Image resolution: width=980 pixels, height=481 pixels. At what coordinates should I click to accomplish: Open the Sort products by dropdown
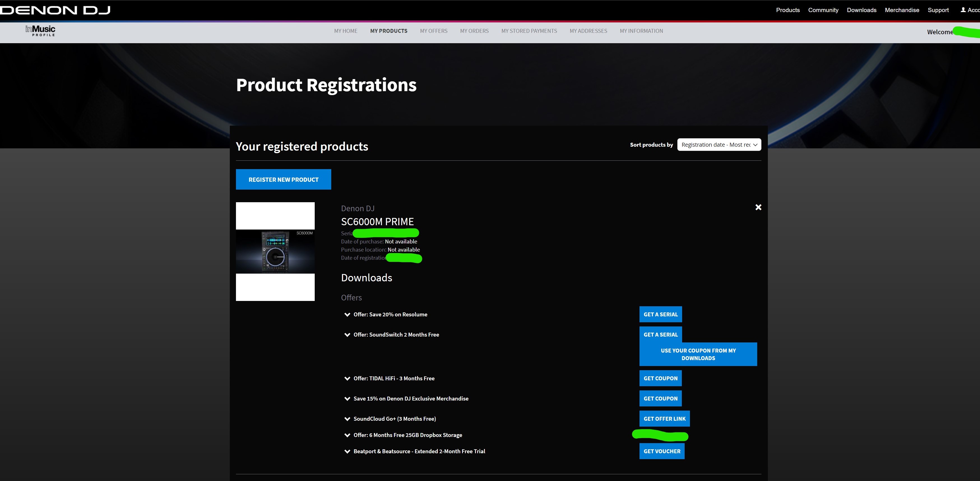719,145
